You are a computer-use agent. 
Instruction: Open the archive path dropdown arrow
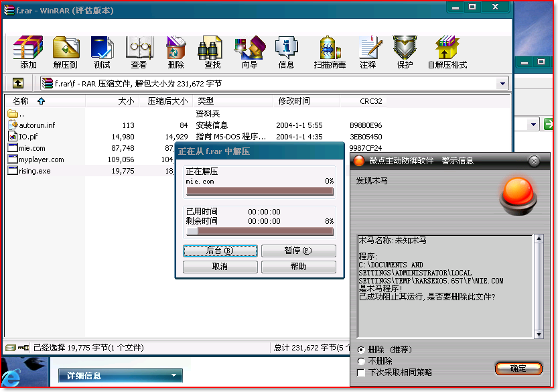pyautogui.click(x=502, y=84)
